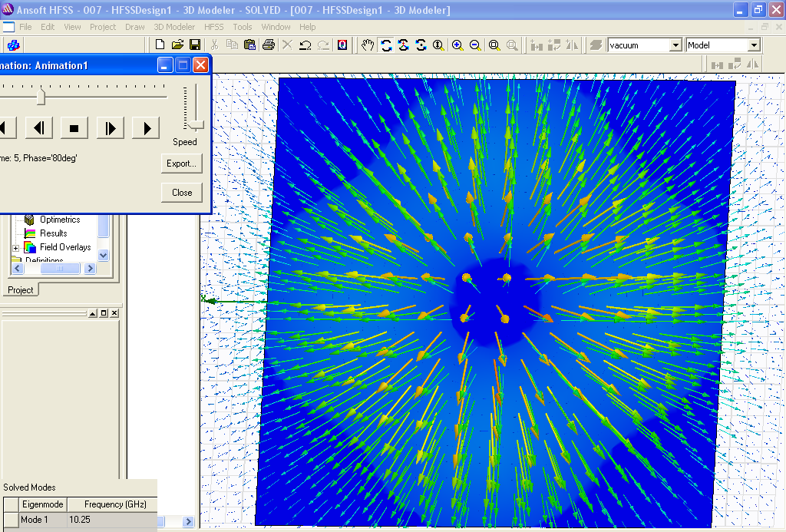Click the move icon in the second toolbar row
Screen dimensions: 786x532
[718, 64]
